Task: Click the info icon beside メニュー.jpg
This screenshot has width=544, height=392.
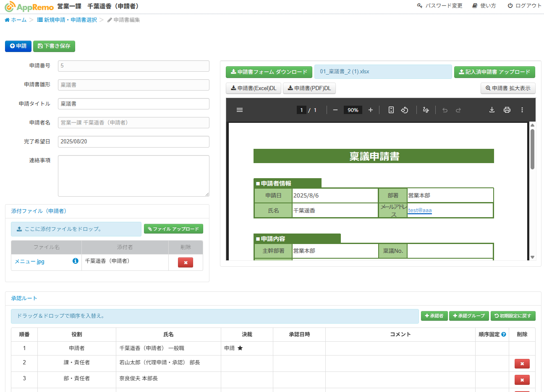Action: pyautogui.click(x=76, y=261)
